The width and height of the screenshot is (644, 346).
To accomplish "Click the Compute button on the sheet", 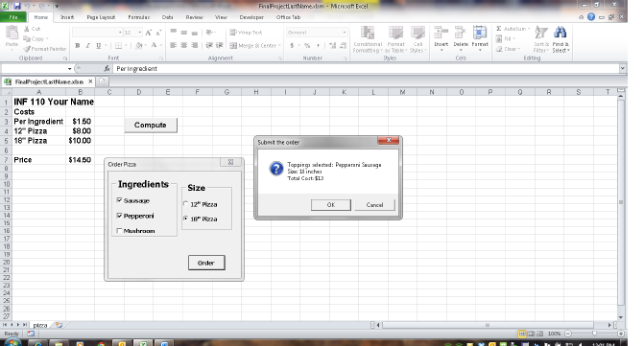I will point(151,125).
